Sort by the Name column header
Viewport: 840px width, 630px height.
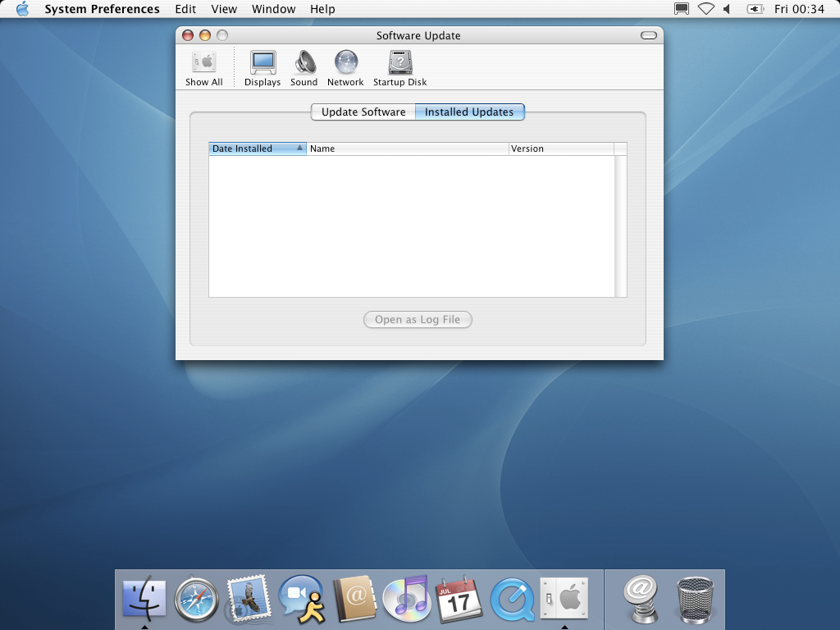408,149
